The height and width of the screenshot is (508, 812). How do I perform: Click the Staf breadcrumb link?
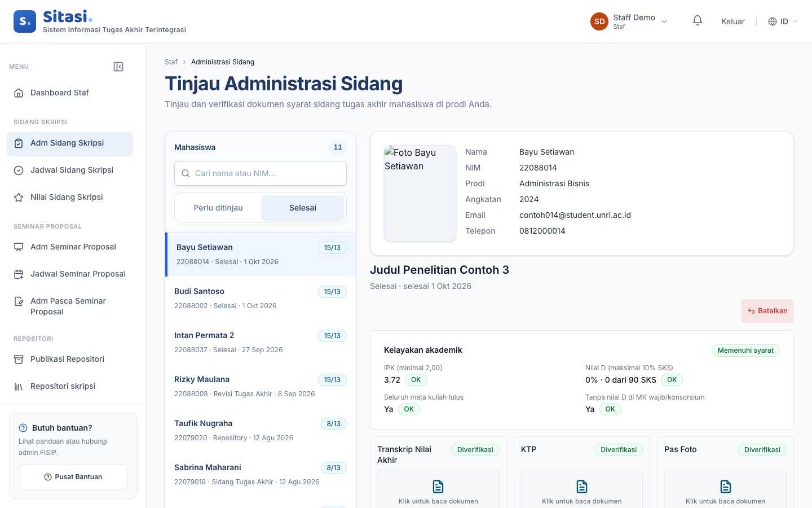[x=171, y=62]
